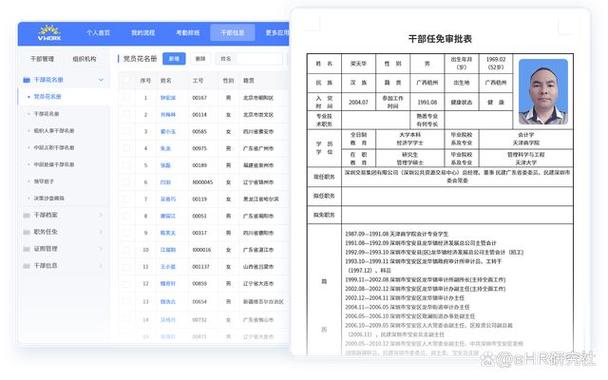Click folder icon beside 干部花名册 group
Image resolution: width=608 pixels, height=380 pixels.
27,80
